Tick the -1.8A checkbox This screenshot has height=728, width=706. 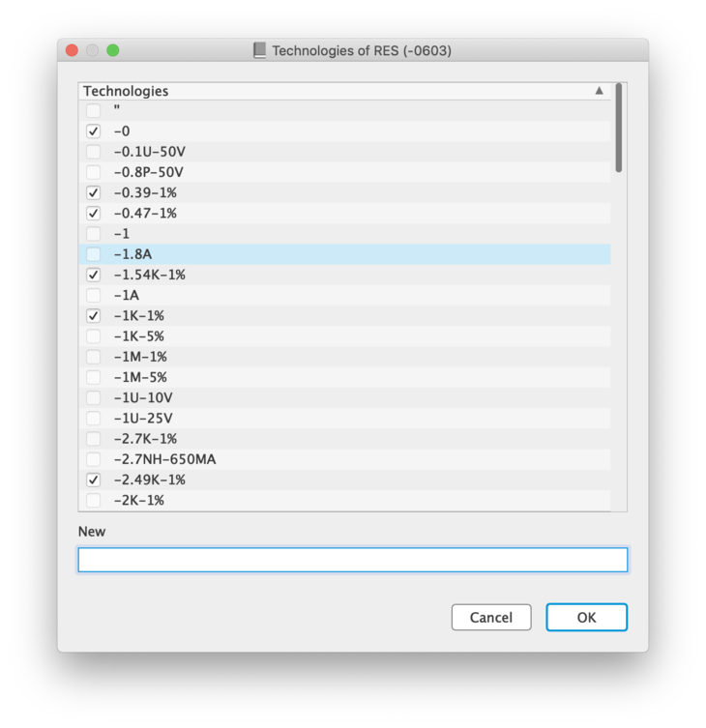(x=94, y=254)
